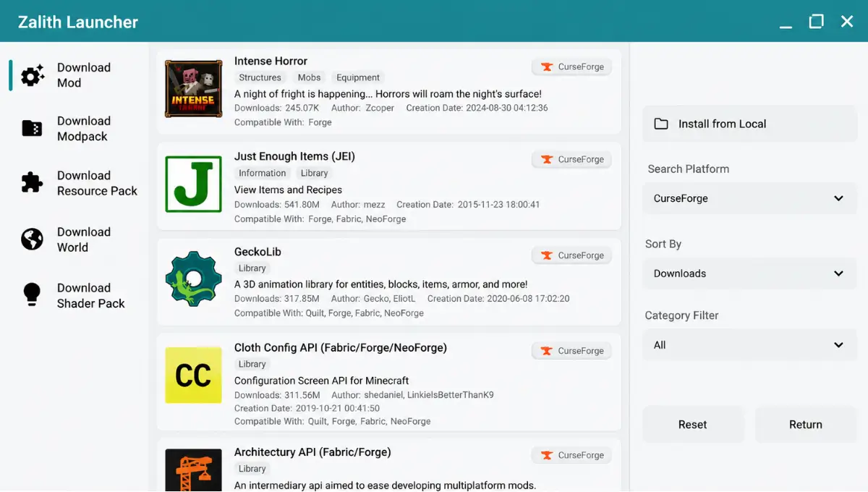Expand the Sort By Downloads dropdown
The width and height of the screenshot is (868, 492).
pyautogui.click(x=749, y=273)
